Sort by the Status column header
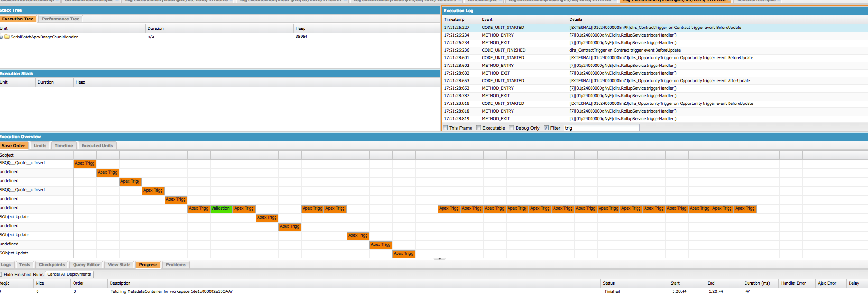Viewport: 868px width, 300px height. click(x=634, y=283)
